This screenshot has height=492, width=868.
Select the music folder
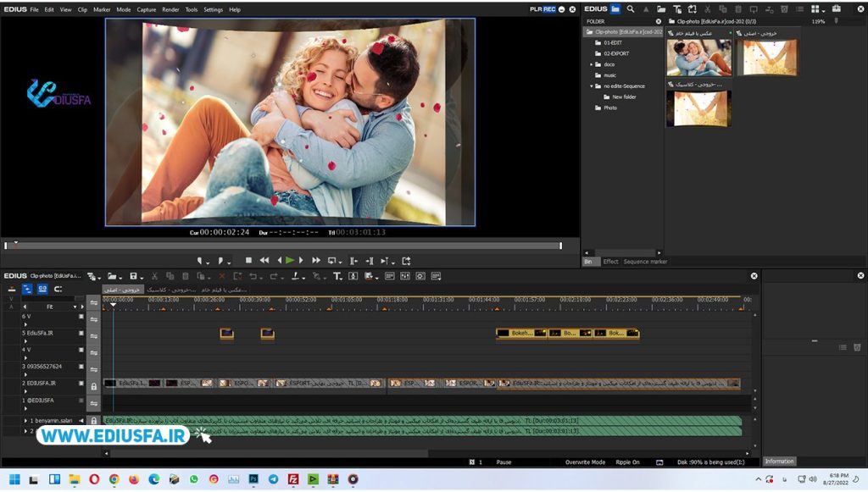click(x=610, y=75)
